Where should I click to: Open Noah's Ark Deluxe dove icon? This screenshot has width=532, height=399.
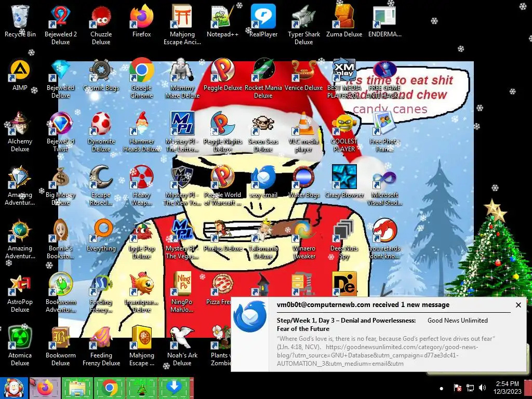tap(182, 346)
